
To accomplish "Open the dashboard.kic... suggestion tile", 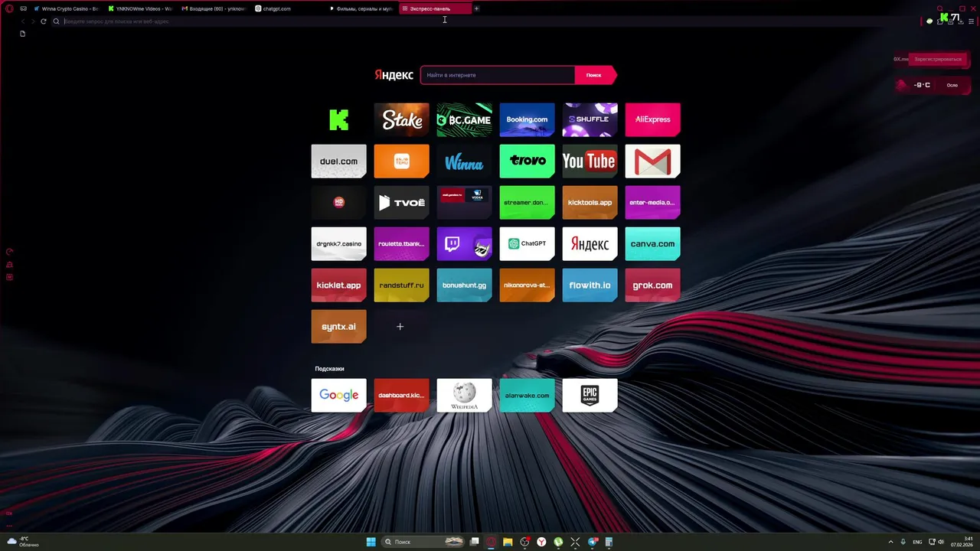I will [402, 395].
